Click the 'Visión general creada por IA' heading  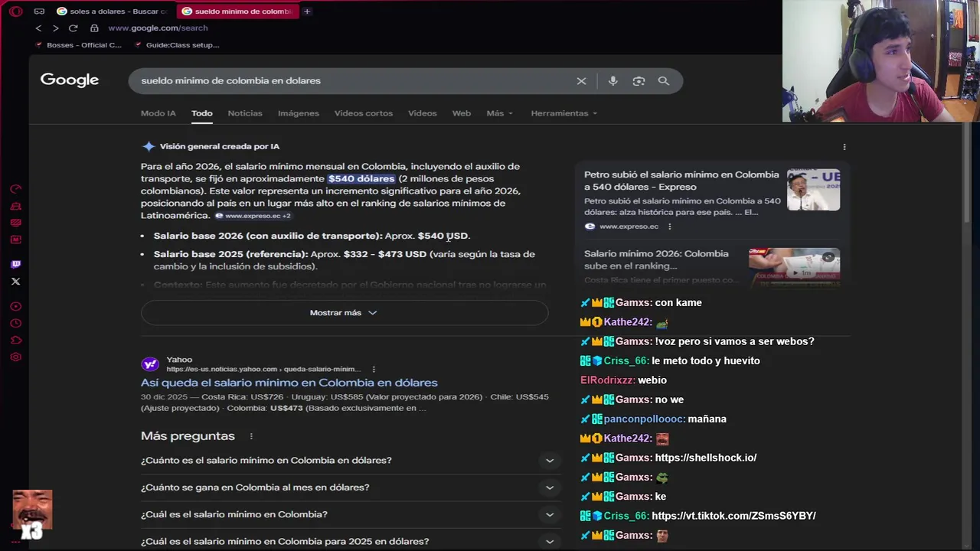(x=219, y=147)
